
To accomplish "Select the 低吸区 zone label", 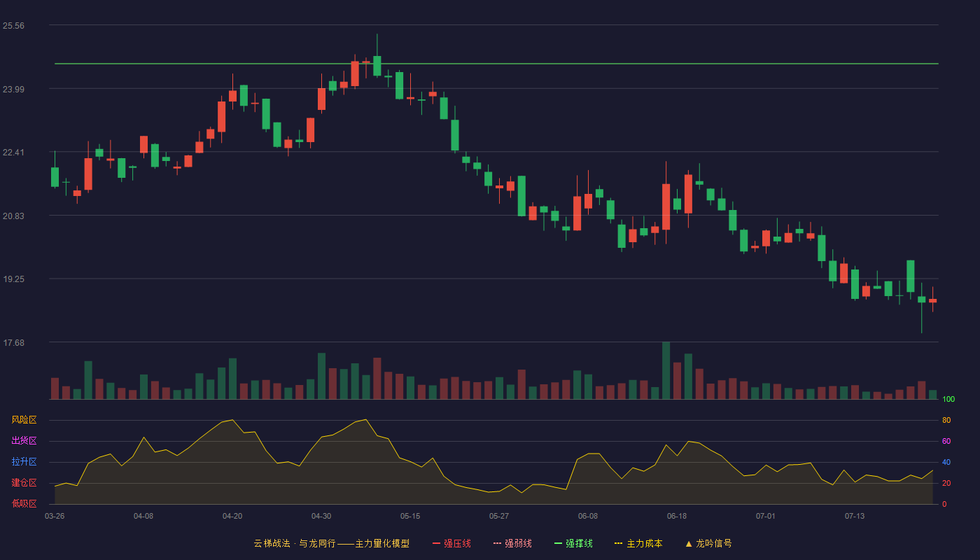I will point(24,503).
